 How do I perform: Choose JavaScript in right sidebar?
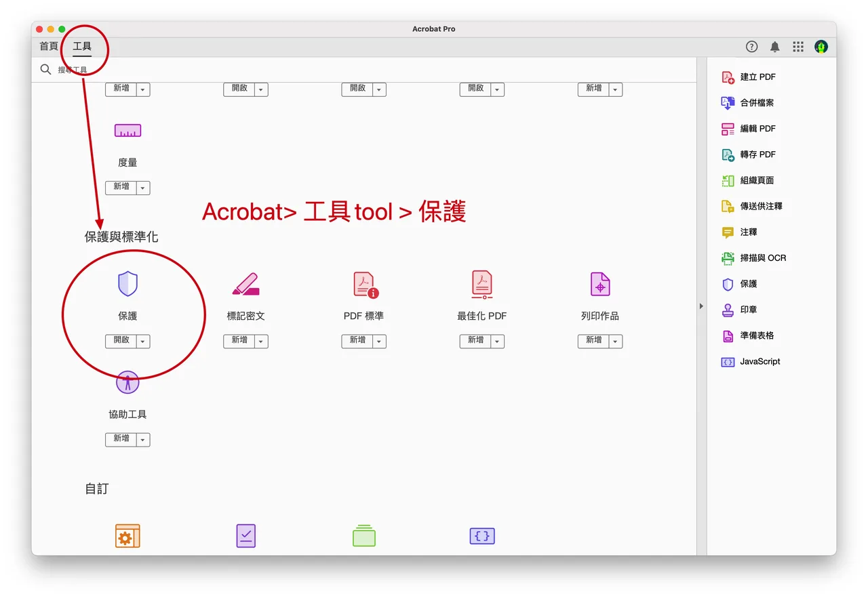pyautogui.click(x=751, y=362)
